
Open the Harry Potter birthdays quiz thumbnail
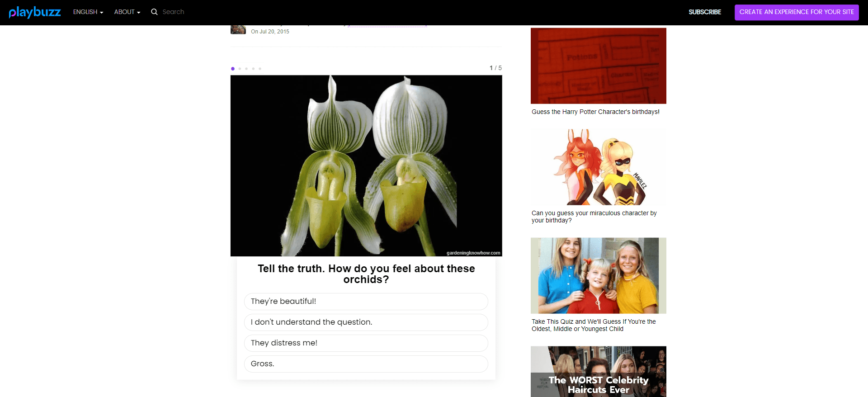click(598, 66)
